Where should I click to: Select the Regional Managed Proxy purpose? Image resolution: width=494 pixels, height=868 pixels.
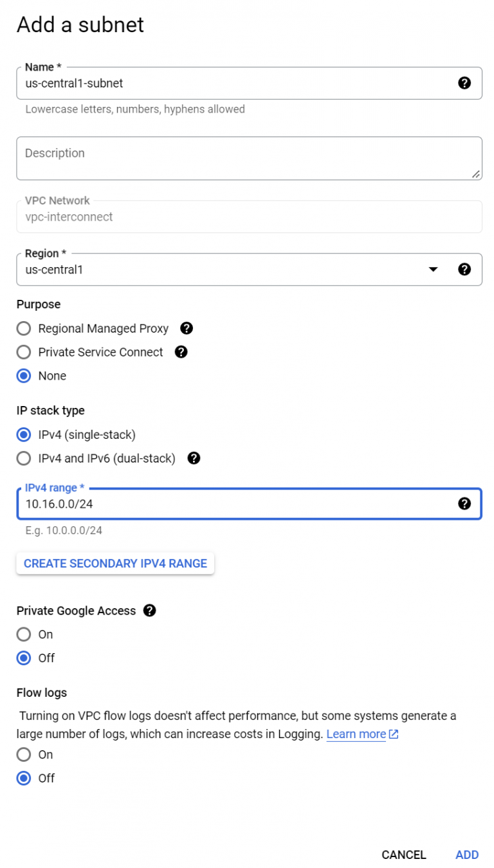click(23, 329)
